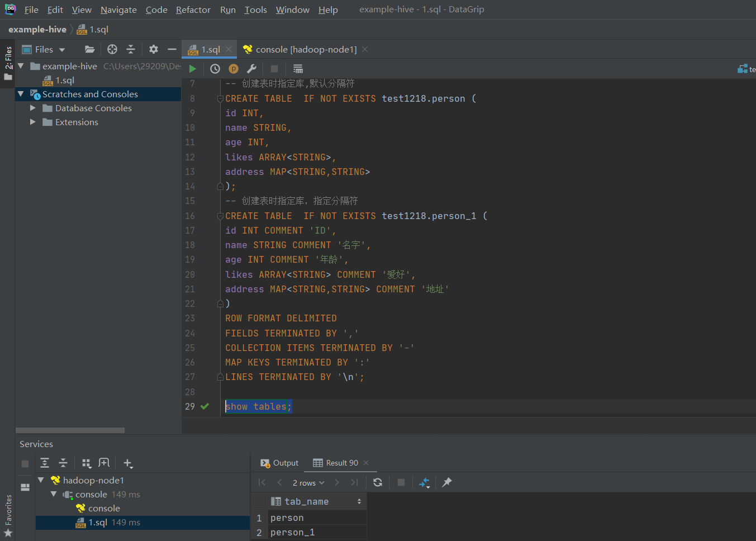Collapse hadoop-node1 service node
This screenshot has width=756, height=541.
coord(41,480)
